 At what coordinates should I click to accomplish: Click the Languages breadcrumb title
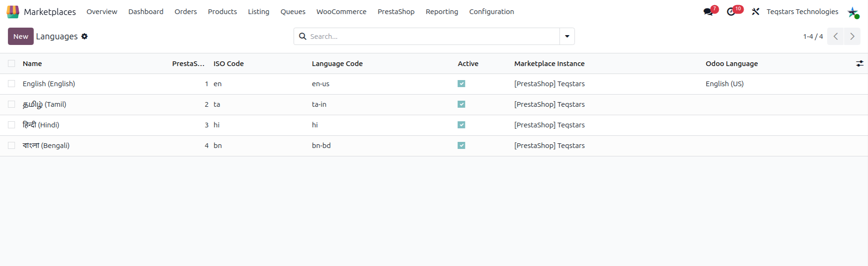pos(57,36)
